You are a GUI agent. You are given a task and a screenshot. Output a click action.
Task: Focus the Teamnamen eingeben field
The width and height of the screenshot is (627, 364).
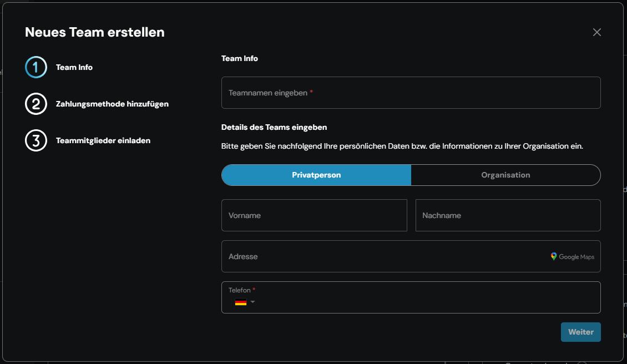tap(411, 93)
